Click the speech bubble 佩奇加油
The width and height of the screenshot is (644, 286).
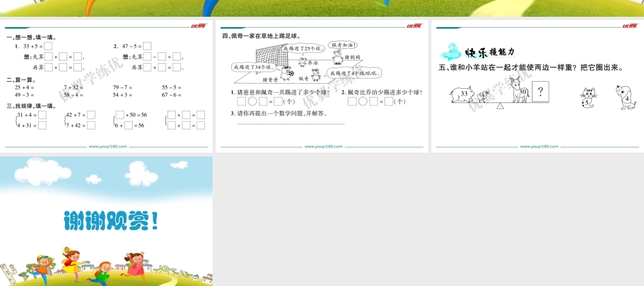[x=344, y=45]
